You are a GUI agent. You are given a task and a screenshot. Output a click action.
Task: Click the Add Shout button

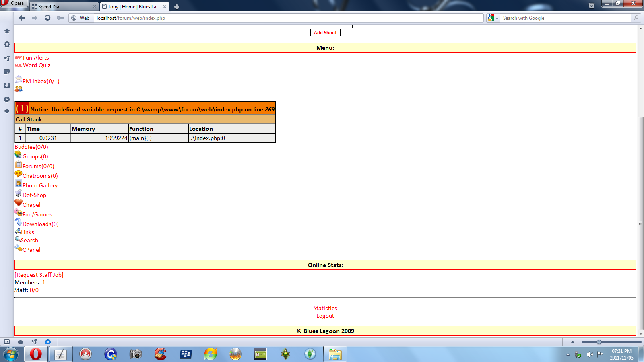click(x=325, y=33)
